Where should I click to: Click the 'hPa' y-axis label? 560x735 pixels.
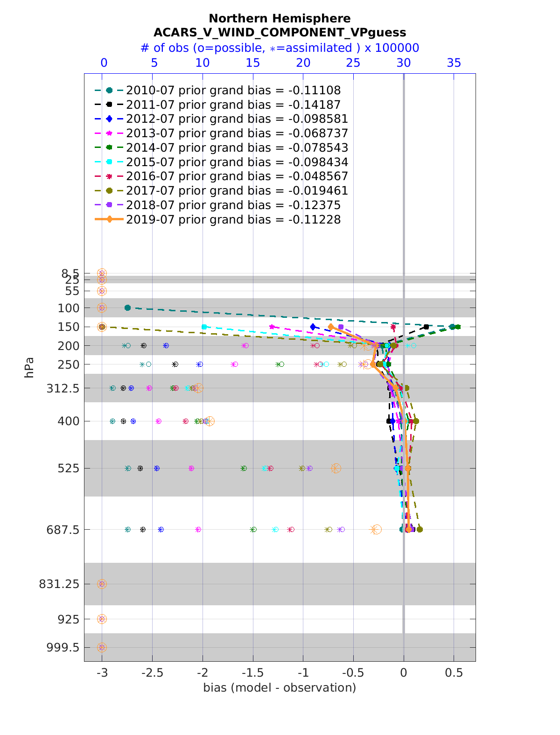29,367
